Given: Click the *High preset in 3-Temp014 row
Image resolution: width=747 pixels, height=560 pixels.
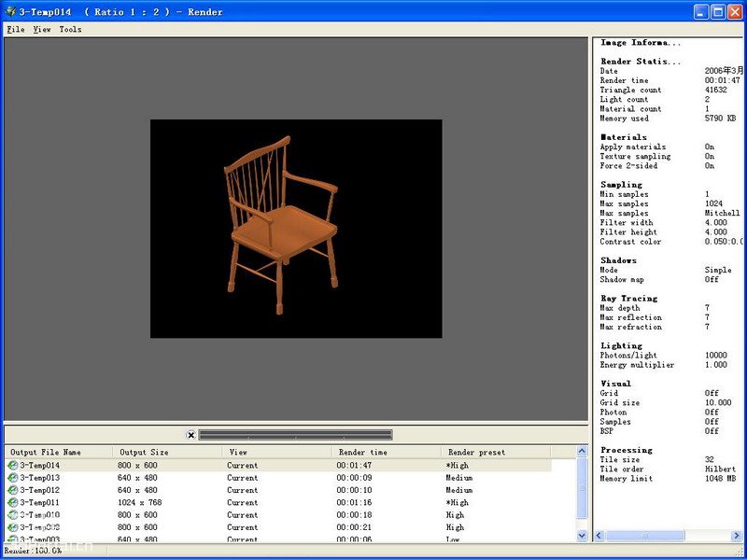Looking at the screenshot, I should click(x=457, y=465).
